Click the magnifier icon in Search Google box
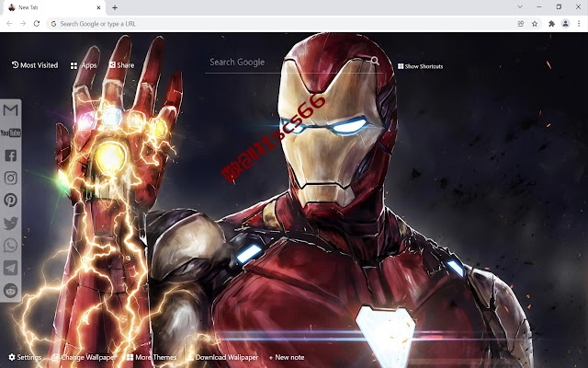The height and width of the screenshot is (368, 588). tap(375, 61)
